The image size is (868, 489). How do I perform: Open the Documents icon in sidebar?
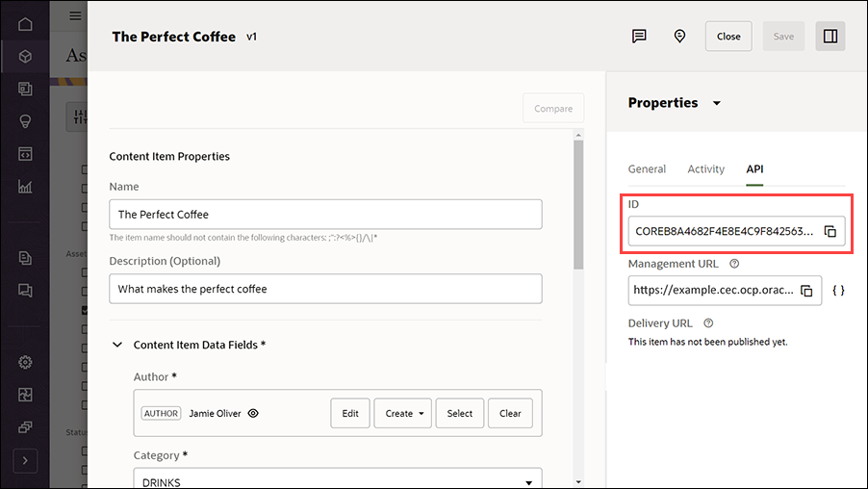tap(25, 258)
